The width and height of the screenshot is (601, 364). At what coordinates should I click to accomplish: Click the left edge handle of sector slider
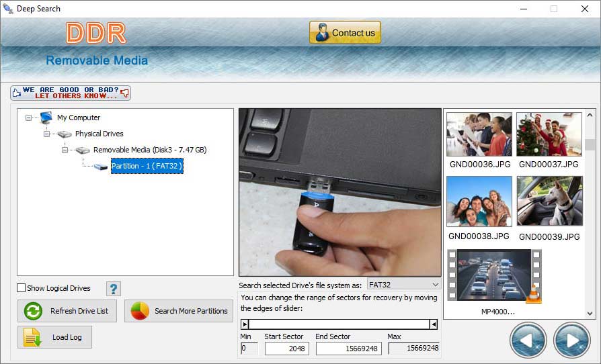[x=245, y=324]
